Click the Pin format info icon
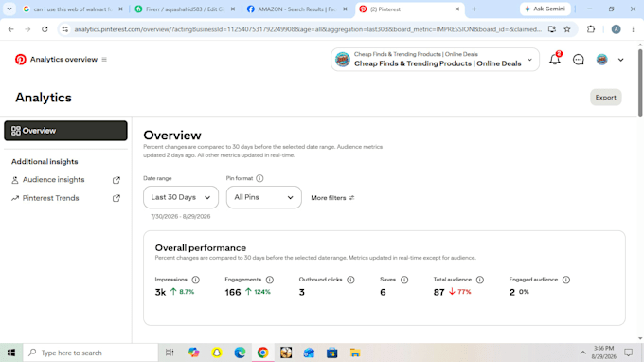The height and width of the screenshot is (362, 644). point(259,178)
